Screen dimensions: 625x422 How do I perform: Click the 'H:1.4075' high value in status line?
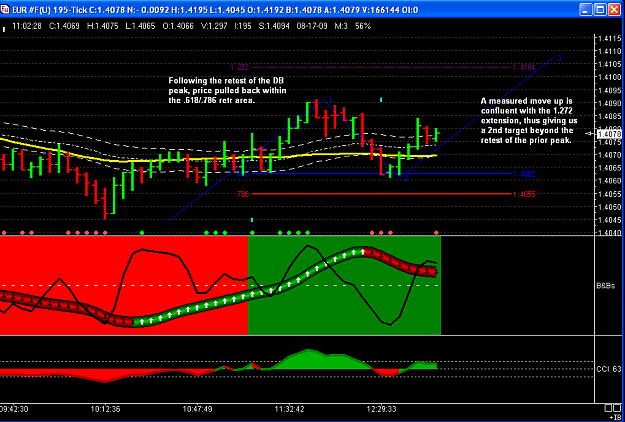(102, 26)
